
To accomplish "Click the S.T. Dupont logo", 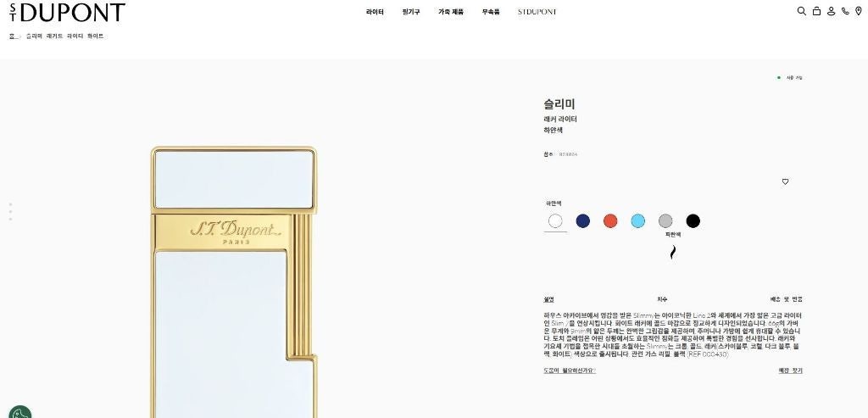I will 67,12.
